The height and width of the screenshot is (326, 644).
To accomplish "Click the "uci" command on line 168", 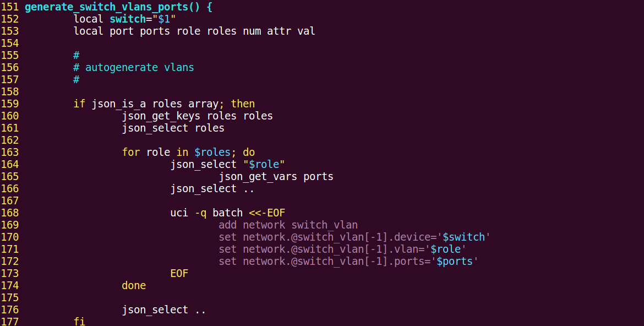I will point(179,213).
